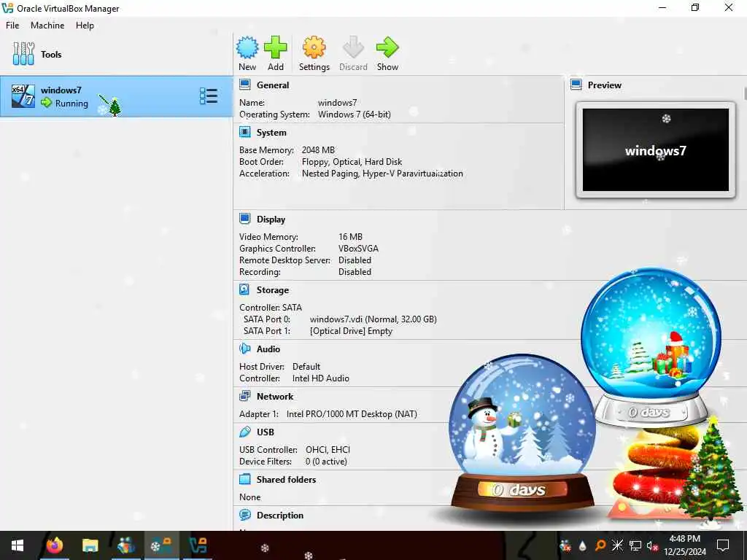Open the Description header link
Image resolution: width=747 pixels, height=560 pixels.
(279, 516)
